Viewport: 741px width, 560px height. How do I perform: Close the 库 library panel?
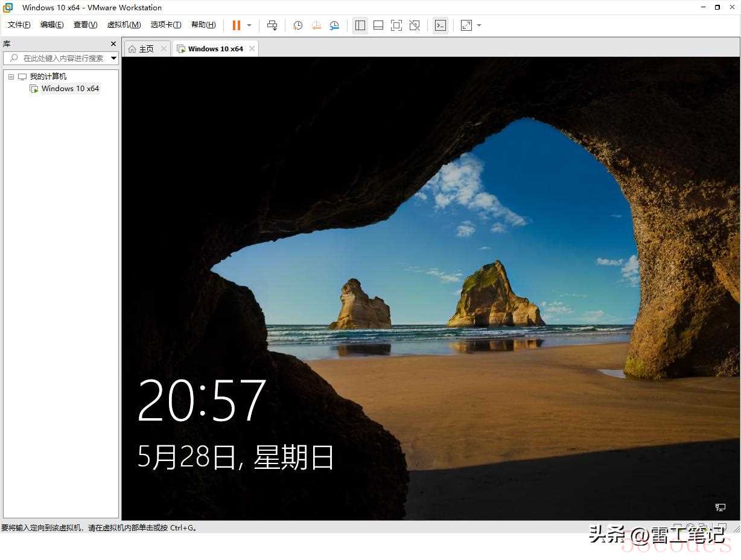point(113,43)
